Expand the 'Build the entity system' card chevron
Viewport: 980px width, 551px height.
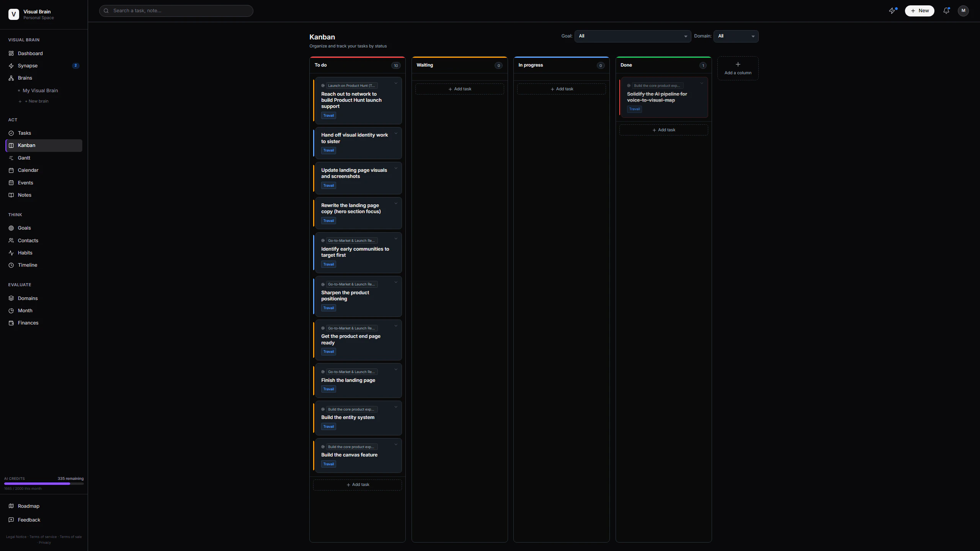395,406
